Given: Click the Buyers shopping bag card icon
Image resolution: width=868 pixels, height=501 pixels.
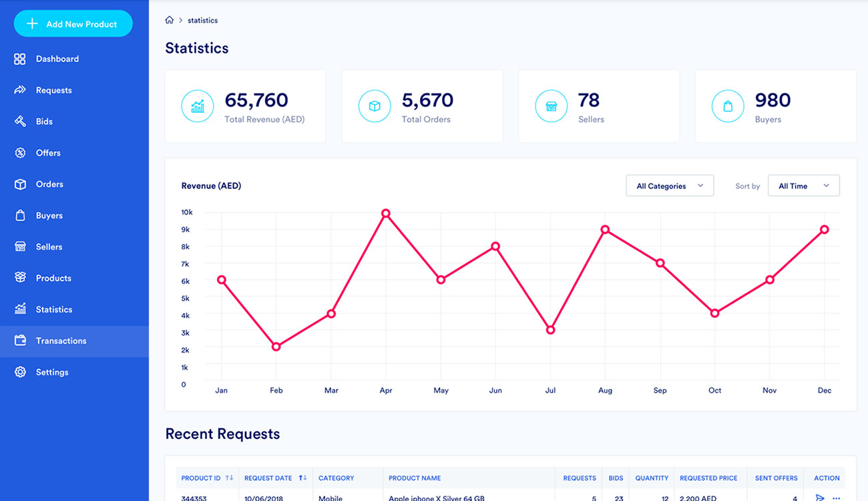Looking at the screenshot, I should pos(728,106).
